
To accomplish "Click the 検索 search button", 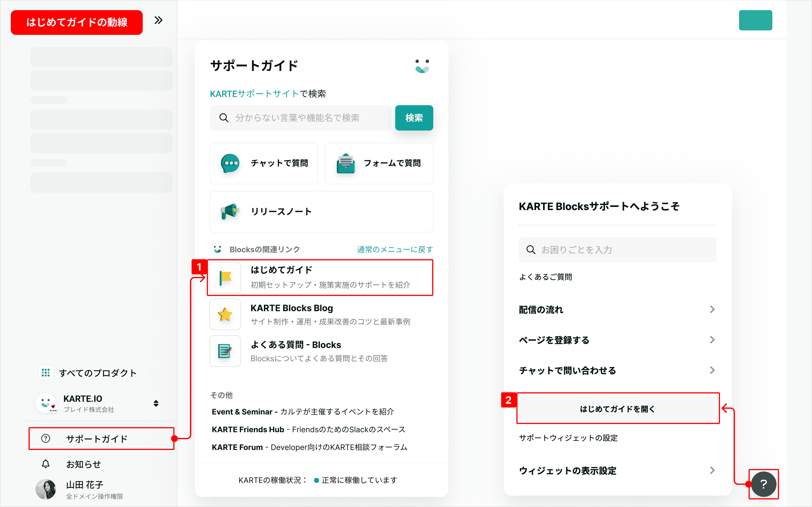I will pyautogui.click(x=414, y=118).
